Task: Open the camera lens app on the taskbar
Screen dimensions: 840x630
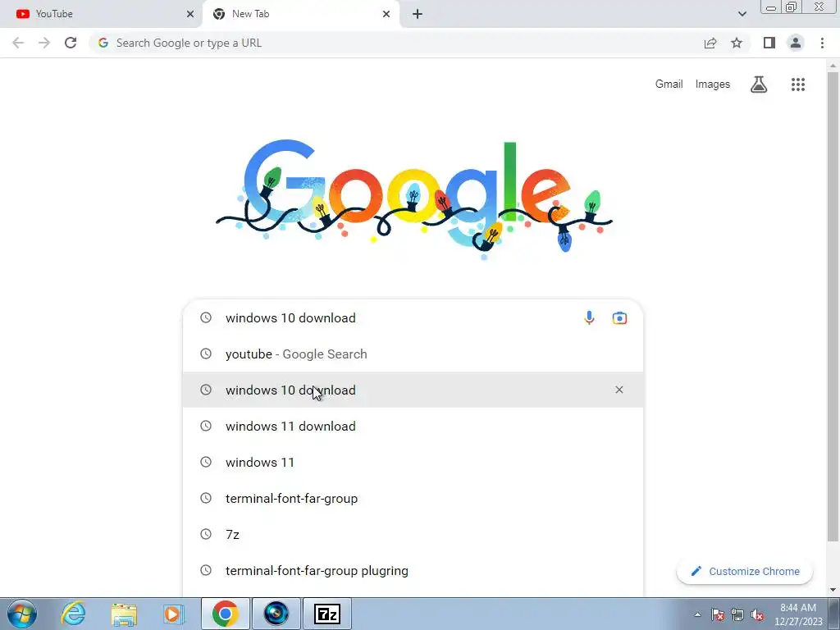Action: [276, 614]
